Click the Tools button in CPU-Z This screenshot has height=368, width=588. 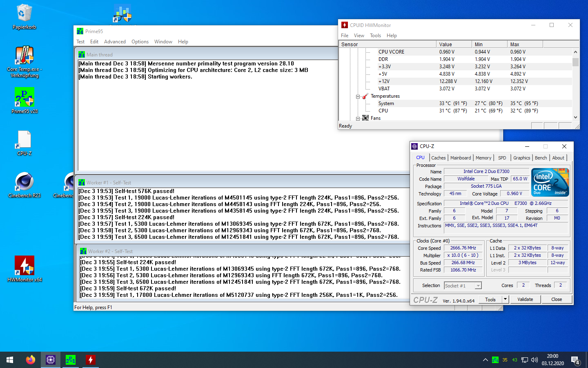[x=490, y=299]
